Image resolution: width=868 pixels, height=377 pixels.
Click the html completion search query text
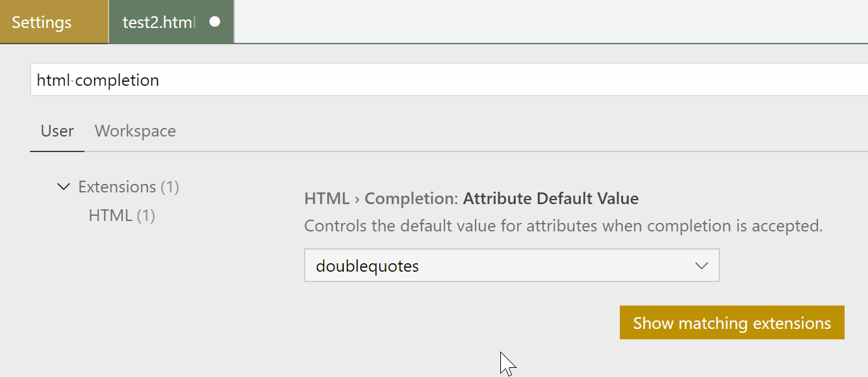97,79
